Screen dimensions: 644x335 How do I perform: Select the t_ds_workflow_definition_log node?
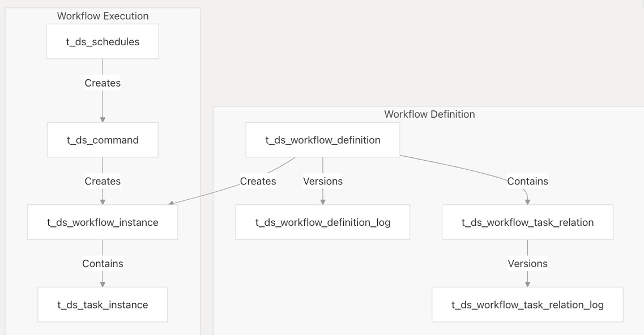323,222
